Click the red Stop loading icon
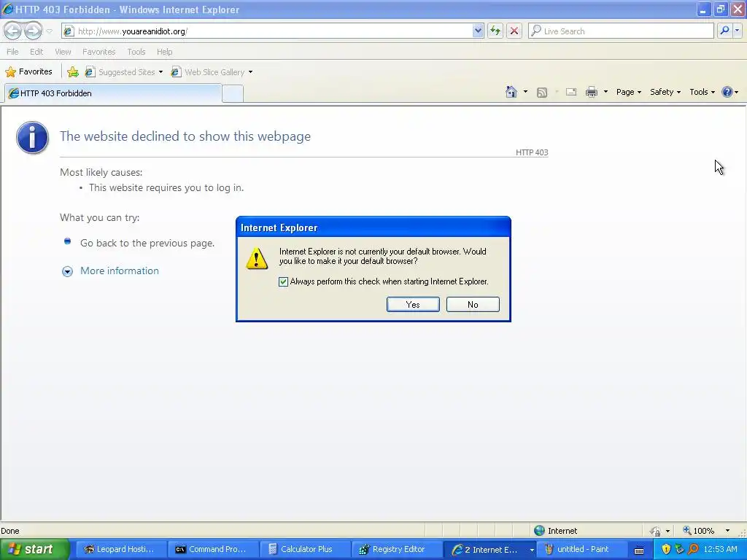 pos(514,31)
